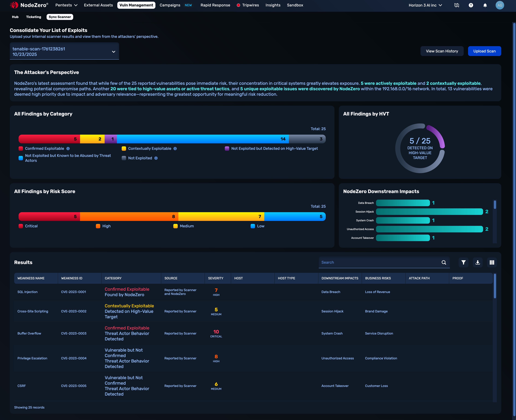This screenshot has height=420, width=516.
Task: Click the NodeZero logo icon
Action: coord(14,5)
